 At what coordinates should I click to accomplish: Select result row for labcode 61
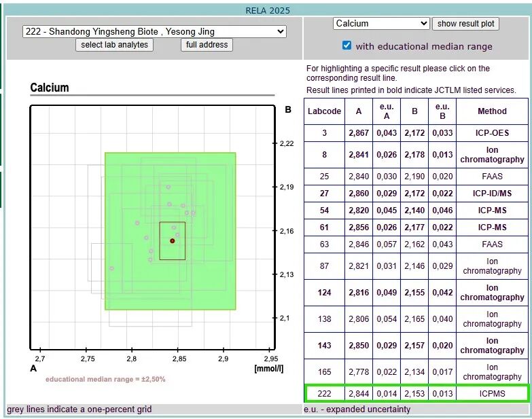416,227
